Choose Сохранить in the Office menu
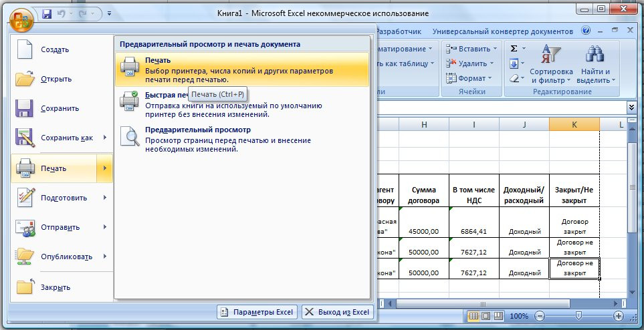Viewport: 644px width, 330px height. coord(62,108)
